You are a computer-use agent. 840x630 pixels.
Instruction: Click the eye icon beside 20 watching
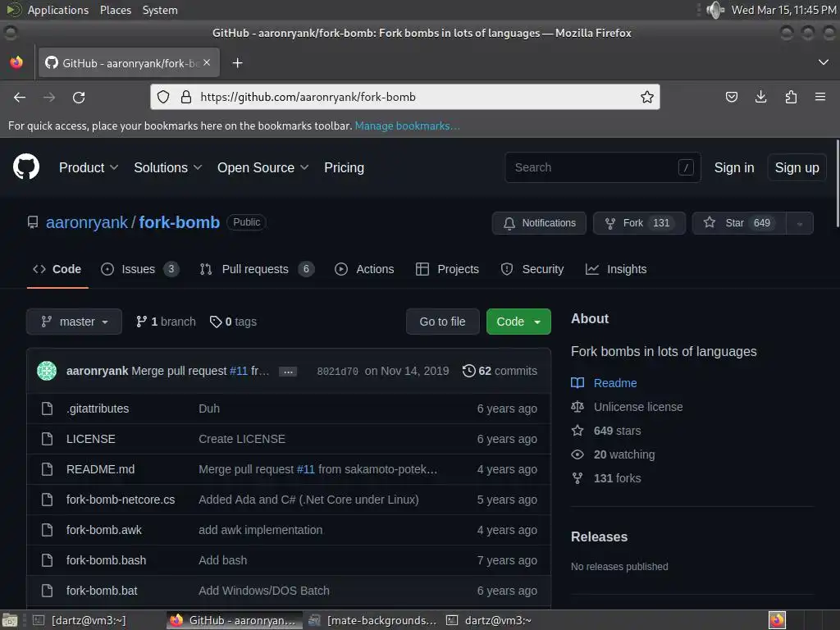coord(577,454)
